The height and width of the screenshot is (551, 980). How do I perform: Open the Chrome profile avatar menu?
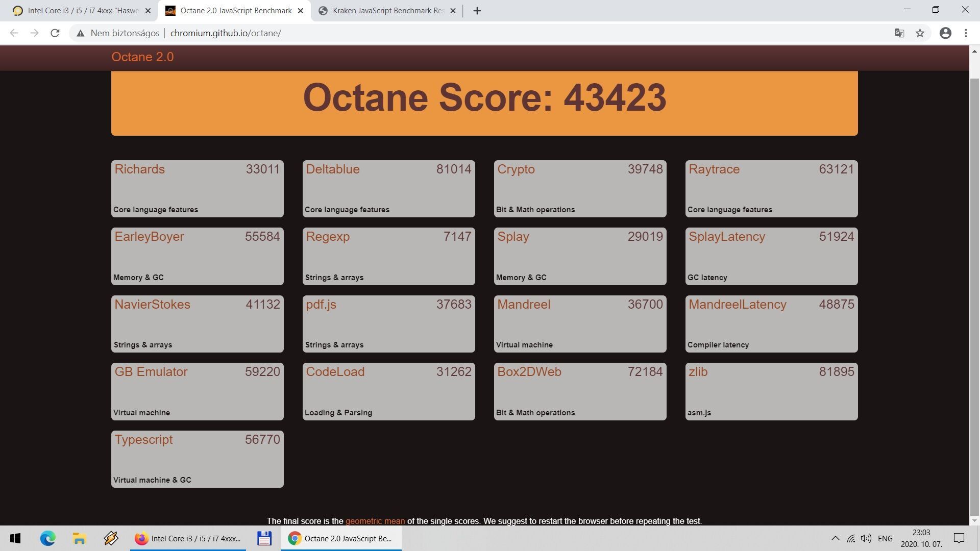tap(945, 33)
